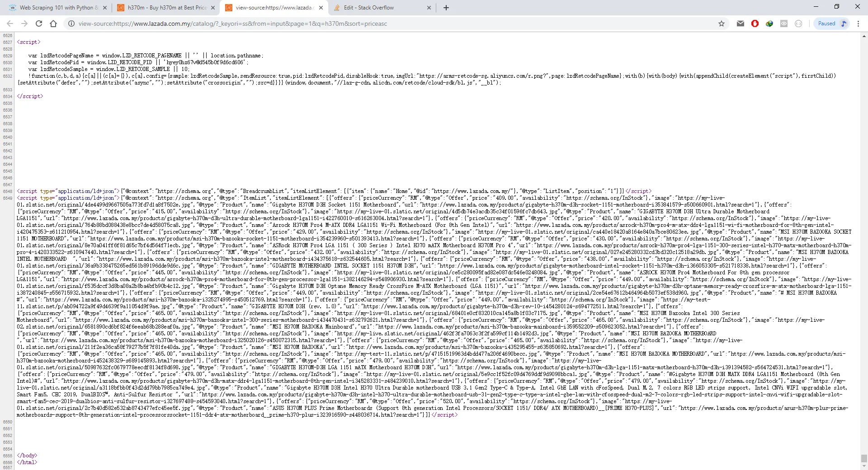Open the globe download manager extension
The height and width of the screenshot is (470, 868).
[769, 23]
